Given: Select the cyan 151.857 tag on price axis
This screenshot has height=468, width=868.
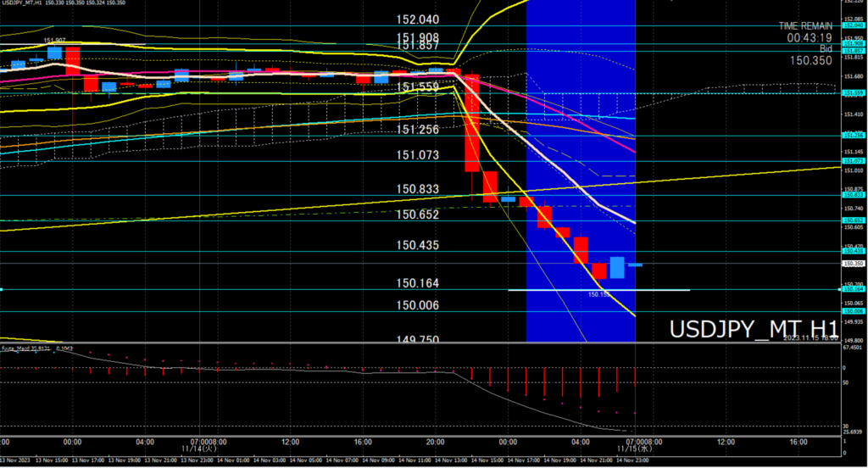Looking at the screenshot, I should click(x=853, y=50).
